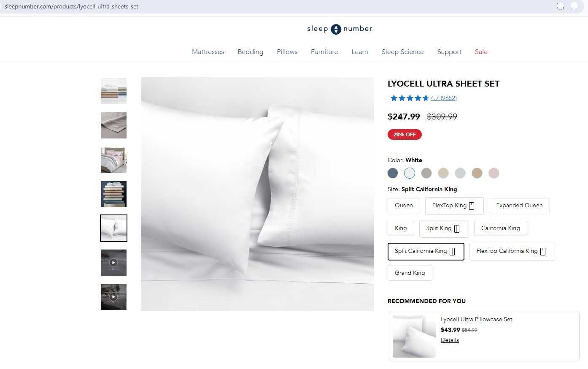View bedroom scene thumbnail

click(x=113, y=160)
